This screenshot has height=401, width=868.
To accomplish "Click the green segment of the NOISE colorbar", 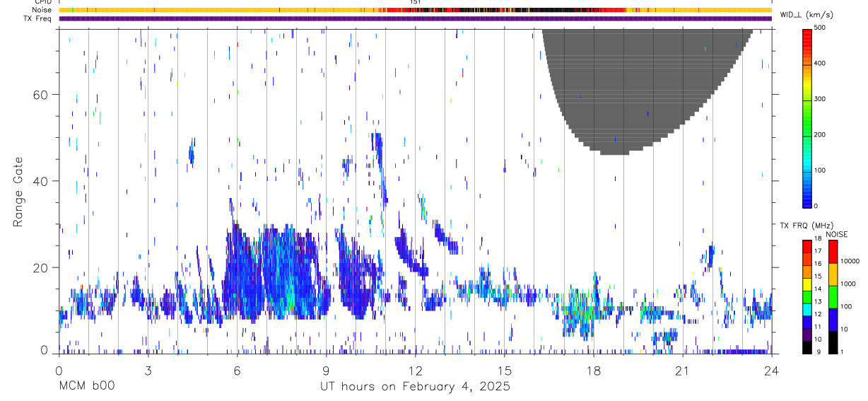I will click(833, 297).
